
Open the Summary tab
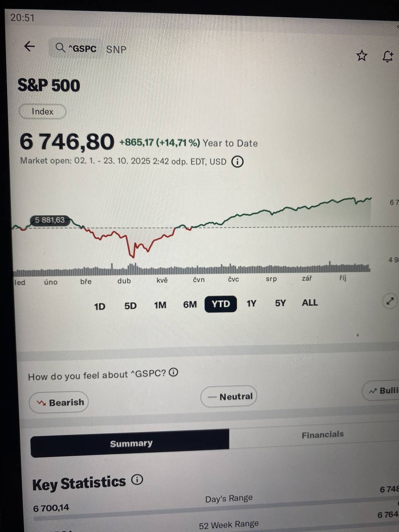pos(131,444)
